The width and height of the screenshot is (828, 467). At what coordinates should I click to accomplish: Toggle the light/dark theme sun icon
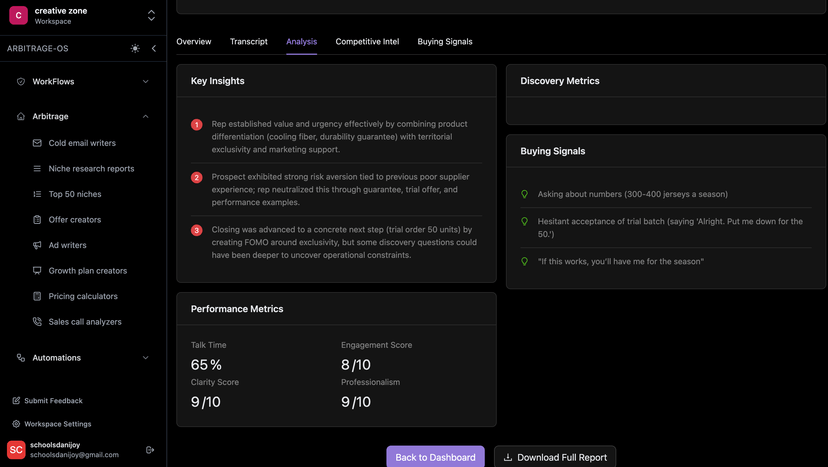135,49
